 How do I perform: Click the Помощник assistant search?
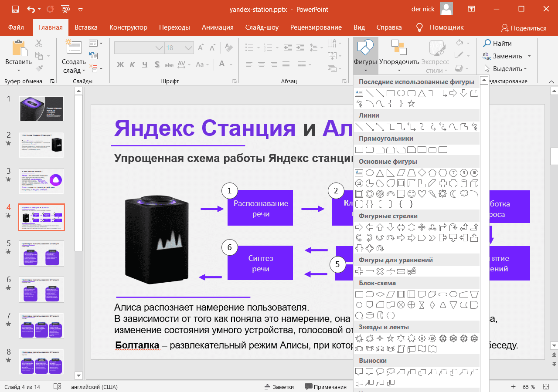439,27
